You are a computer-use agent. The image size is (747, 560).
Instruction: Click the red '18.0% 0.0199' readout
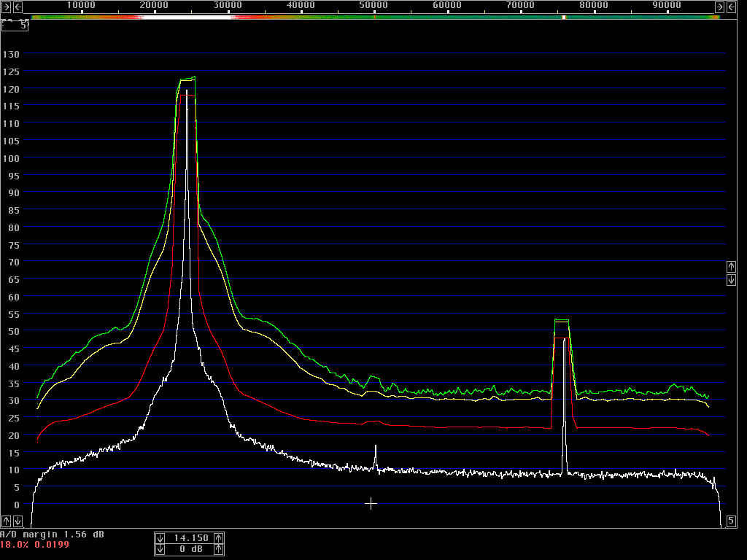point(34,544)
